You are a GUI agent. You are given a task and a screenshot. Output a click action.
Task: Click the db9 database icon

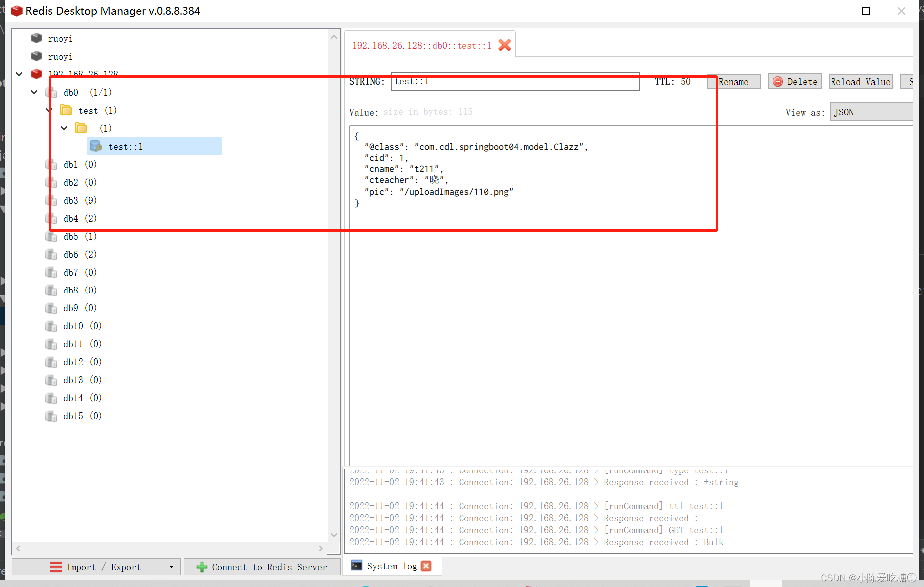tap(51, 308)
